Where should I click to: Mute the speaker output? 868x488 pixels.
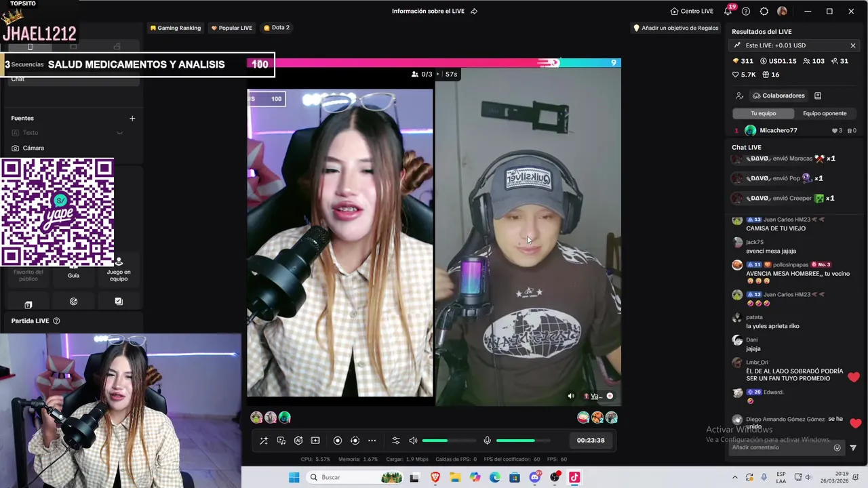point(413,441)
